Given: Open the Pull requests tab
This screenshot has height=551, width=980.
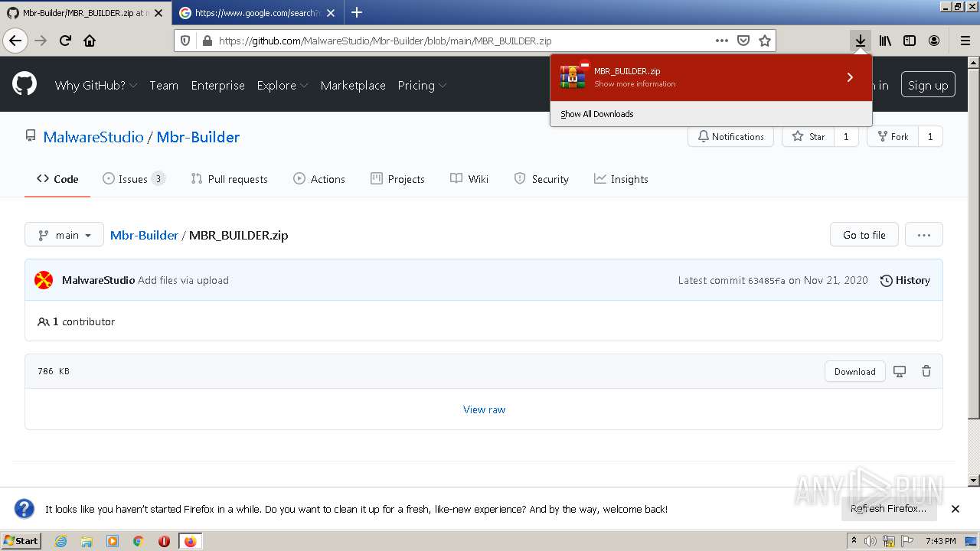Looking at the screenshot, I should coord(230,179).
